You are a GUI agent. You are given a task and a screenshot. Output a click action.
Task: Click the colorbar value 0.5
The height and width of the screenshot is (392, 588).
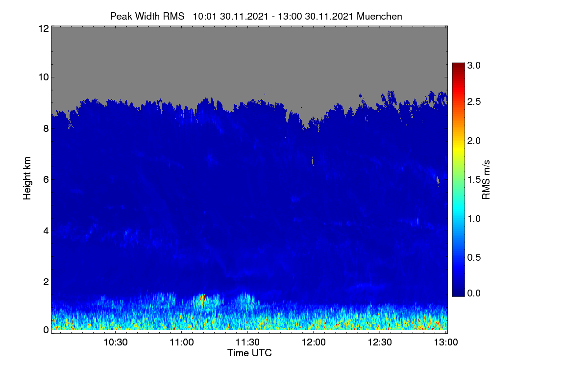pos(474,257)
